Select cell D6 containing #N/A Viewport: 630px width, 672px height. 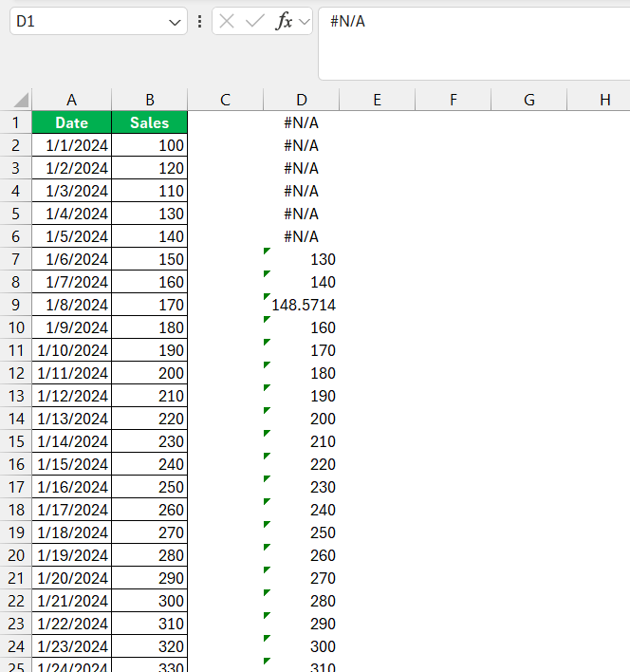[x=301, y=236]
